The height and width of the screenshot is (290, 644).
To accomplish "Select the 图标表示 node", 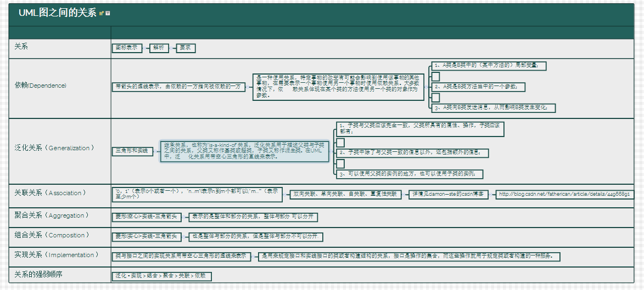I will pyautogui.click(x=127, y=48).
